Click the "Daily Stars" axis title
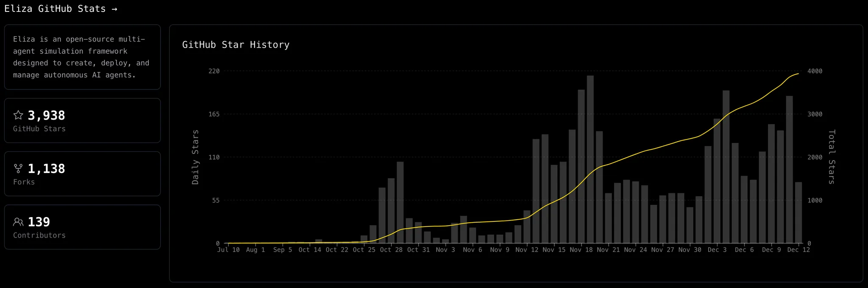Screen dimensions: 868x288 pos(195,157)
